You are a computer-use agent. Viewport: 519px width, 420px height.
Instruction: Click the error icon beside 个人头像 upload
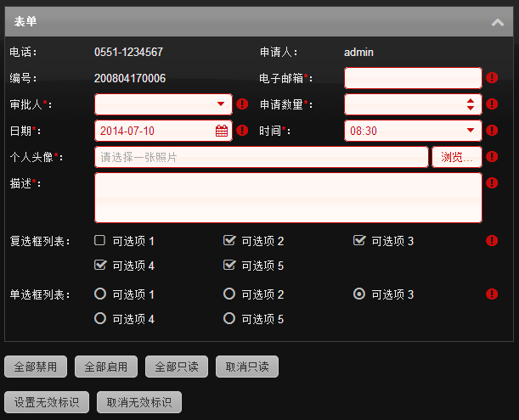click(492, 156)
